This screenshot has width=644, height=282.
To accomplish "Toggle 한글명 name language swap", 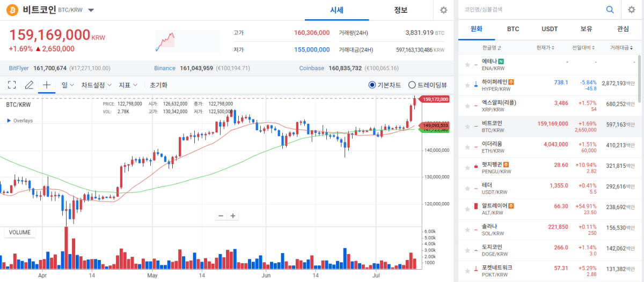I will 492,48.
